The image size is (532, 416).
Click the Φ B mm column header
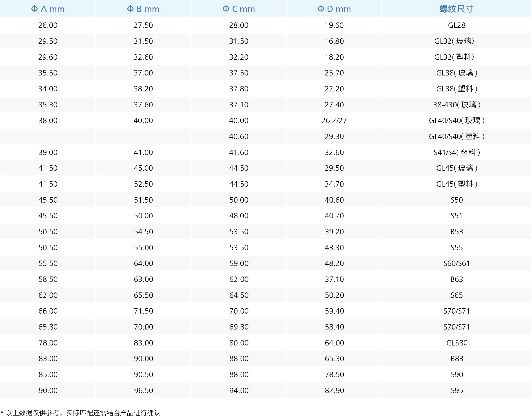[143, 9]
